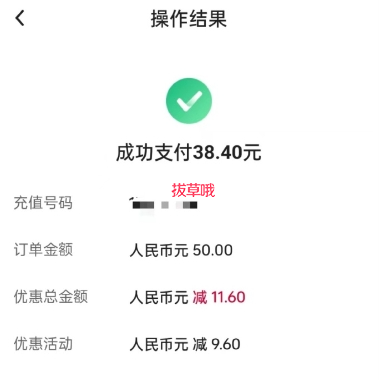Tap the 人民币元 50.00 order amount
This screenshot has height=380, width=386.
[x=181, y=250]
